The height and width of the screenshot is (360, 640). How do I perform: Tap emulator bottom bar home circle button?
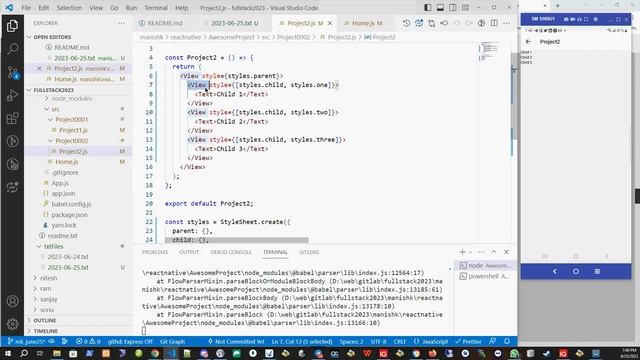[576, 271]
